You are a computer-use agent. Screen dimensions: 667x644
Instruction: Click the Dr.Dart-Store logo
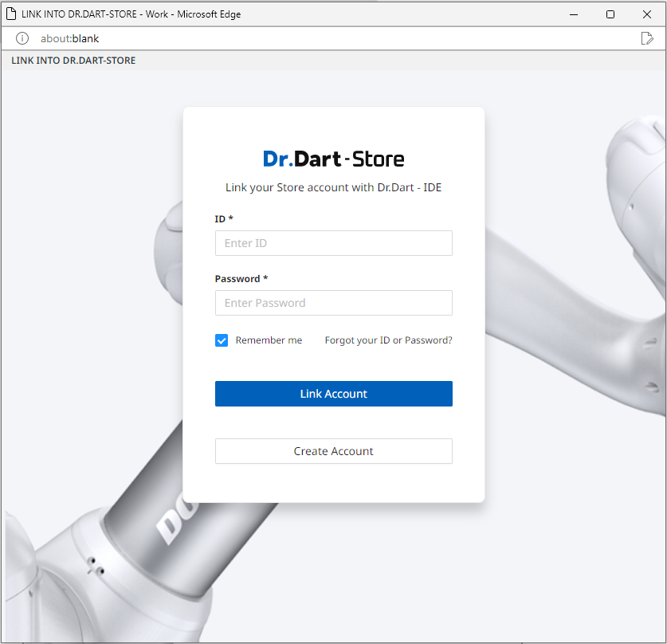click(333, 159)
